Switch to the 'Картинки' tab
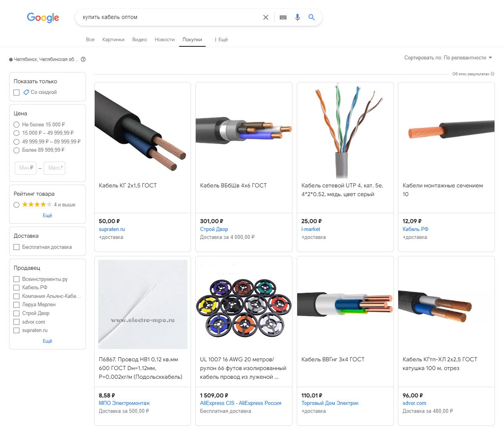 tap(113, 40)
